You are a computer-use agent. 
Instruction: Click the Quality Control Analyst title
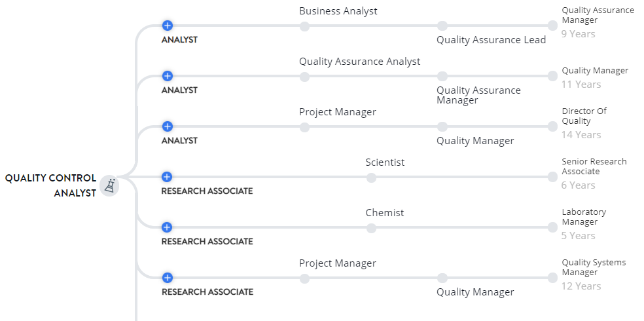tap(50, 185)
